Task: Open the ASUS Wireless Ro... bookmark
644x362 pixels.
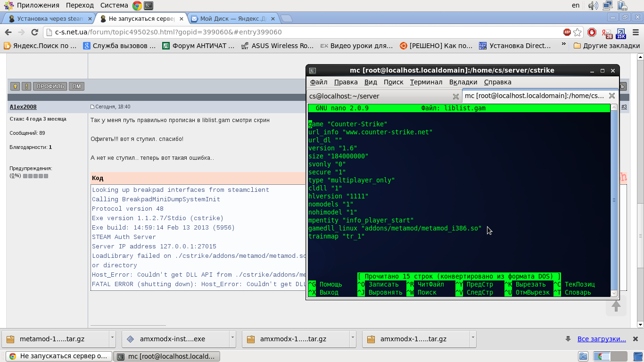Action: 277,46
